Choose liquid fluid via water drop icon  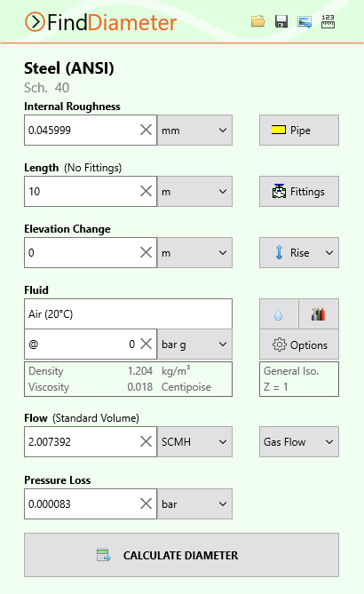coord(279,313)
